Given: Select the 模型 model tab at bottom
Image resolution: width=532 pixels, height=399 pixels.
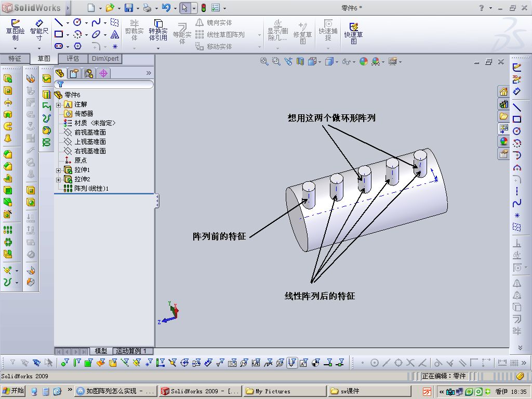Looking at the screenshot, I should [x=101, y=351].
